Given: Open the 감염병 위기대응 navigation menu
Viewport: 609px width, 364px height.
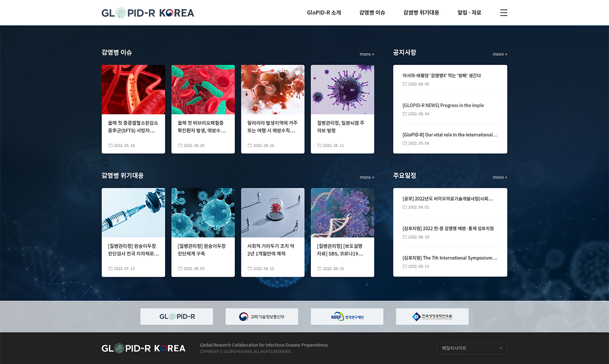Looking at the screenshot, I should 421,13.
